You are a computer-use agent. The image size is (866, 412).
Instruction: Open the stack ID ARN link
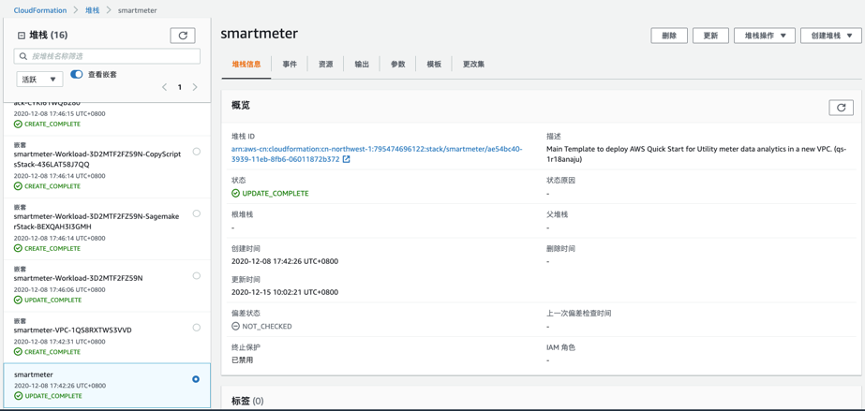pos(377,154)
